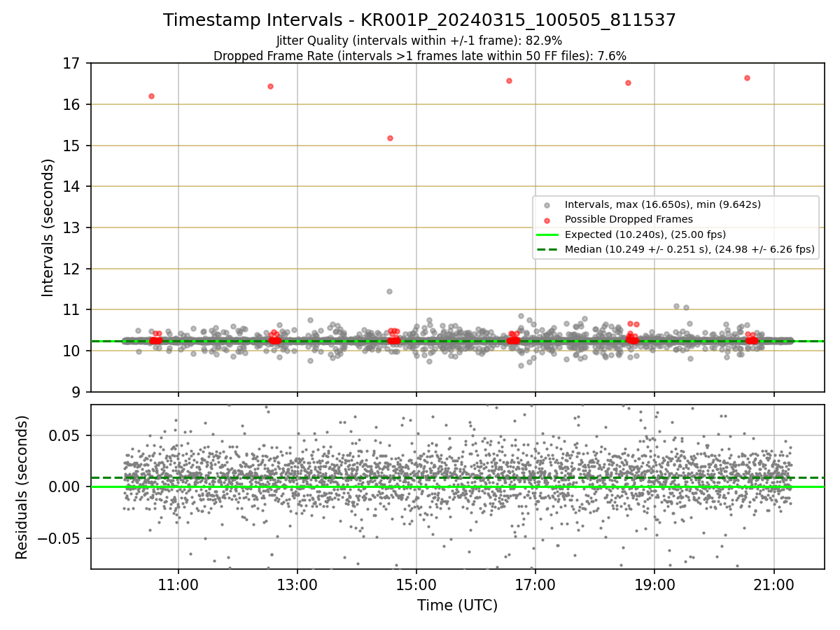Screen dimensions: 840x630
Task: Click the 21:00 x-axis tick label
Action: pyautogui.click(x=773, y=584)
